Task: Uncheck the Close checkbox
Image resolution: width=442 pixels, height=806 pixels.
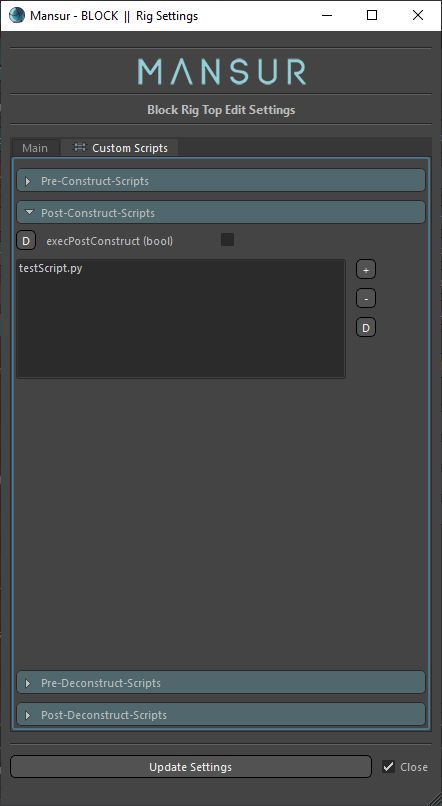Action: pos(389,767)
